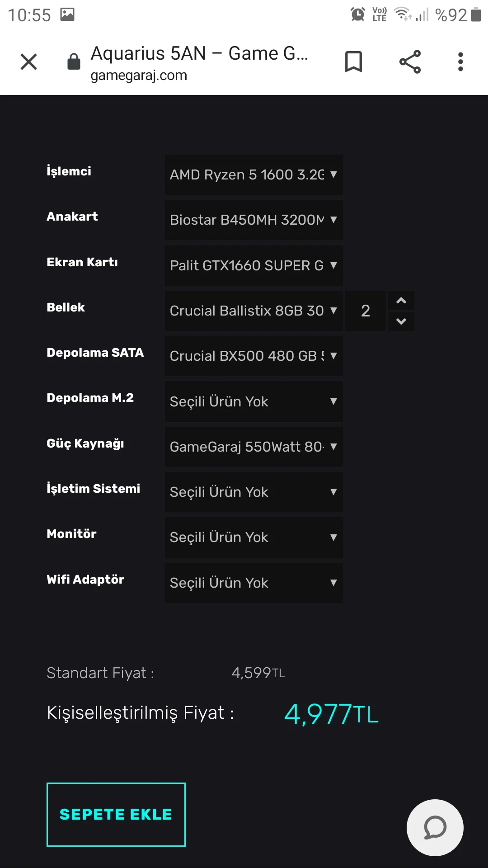
Task: Tap the close X to exit the page
Action: (x=28, y=61)
